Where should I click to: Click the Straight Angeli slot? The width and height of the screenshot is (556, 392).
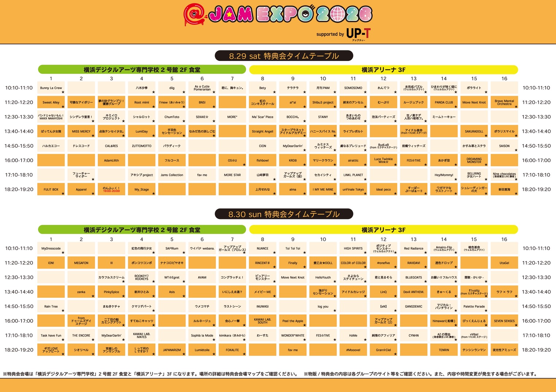click(x=262, y=131)
